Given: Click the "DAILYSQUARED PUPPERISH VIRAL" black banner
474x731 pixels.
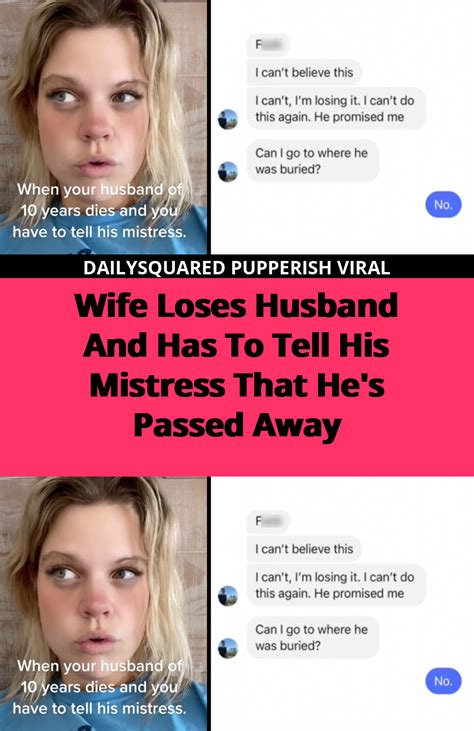Looking at the screenshot, I should point(237,267).
